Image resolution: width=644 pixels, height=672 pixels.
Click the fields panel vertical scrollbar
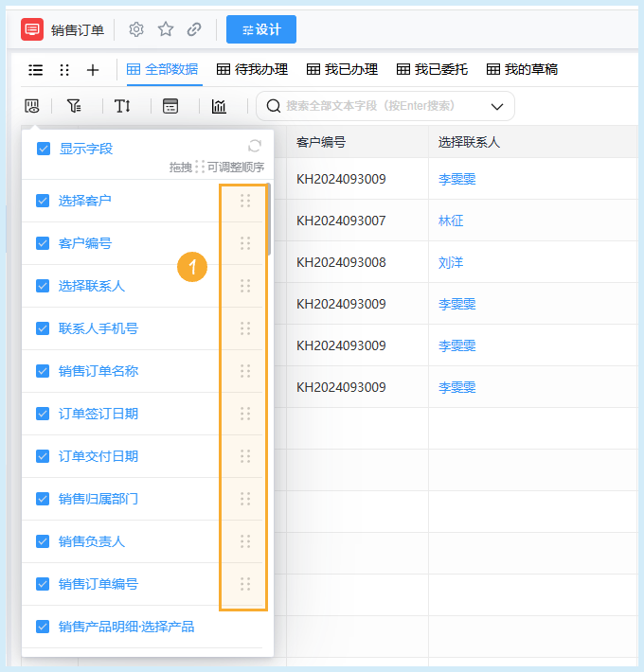269,220
